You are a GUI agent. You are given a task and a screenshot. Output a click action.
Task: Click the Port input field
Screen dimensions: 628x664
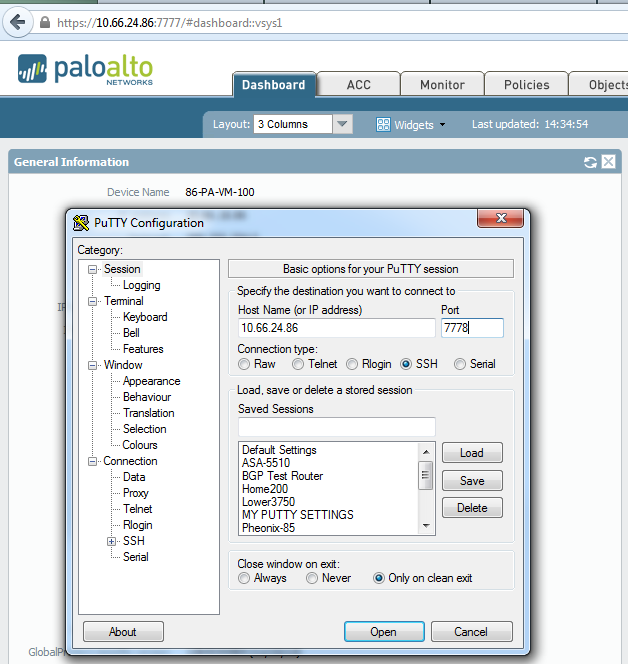point(472,328)
